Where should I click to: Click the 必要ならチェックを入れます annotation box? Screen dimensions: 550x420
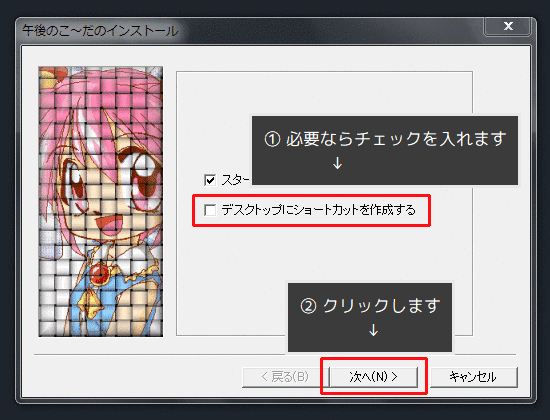[x=385, y=150]
